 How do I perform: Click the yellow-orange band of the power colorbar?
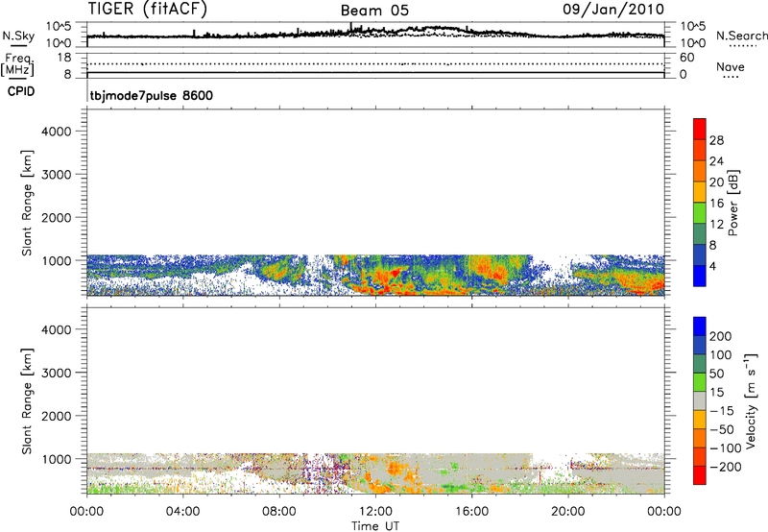(700, 192)
